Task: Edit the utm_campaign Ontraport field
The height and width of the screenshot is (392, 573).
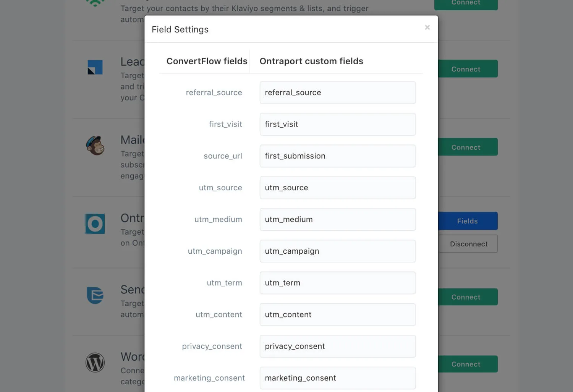Action: click(338, 251)
